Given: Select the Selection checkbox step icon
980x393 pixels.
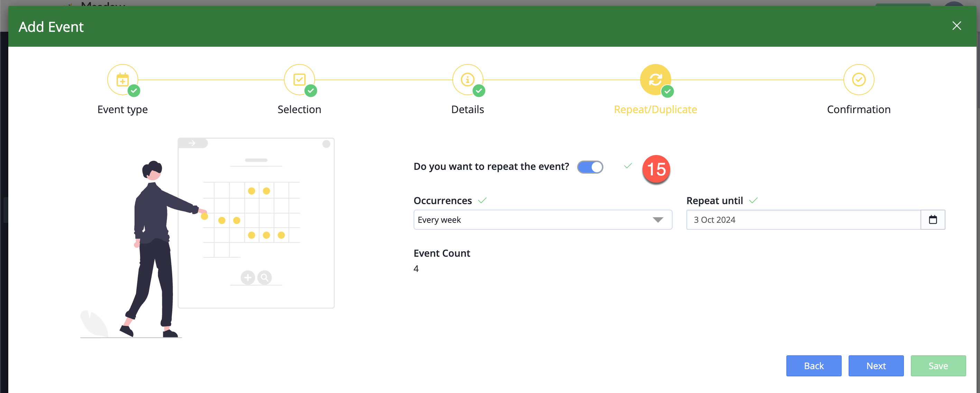Looking at the screenshot, I should 299,80.
